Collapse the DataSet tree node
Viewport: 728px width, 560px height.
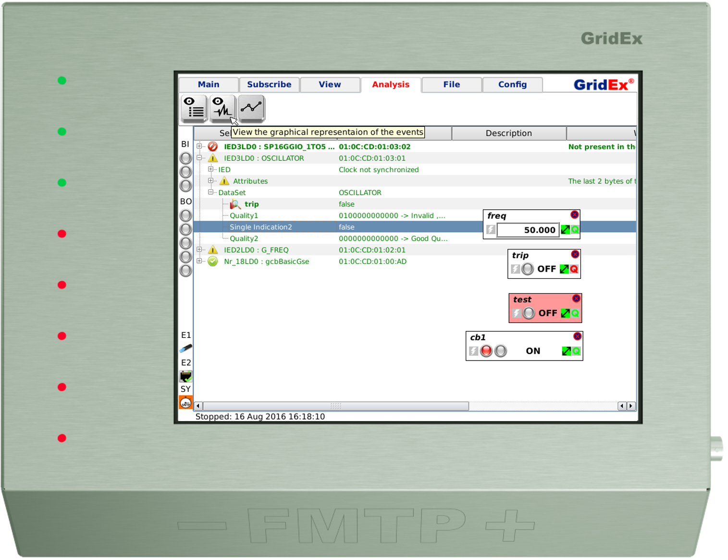tap(210, 192)
